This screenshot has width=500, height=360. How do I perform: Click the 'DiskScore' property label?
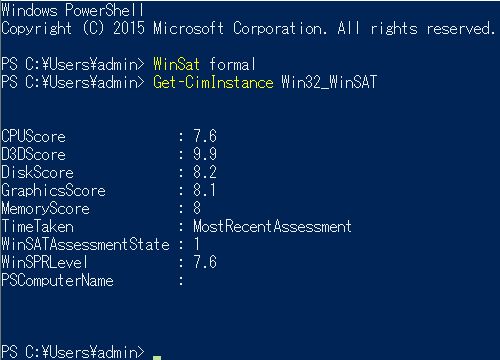37,172
